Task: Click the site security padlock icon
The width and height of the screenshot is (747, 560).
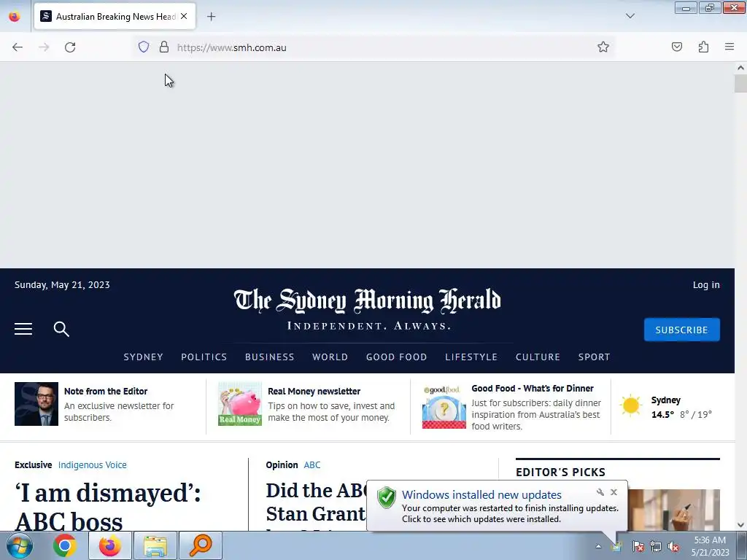Action: (164, 47)
